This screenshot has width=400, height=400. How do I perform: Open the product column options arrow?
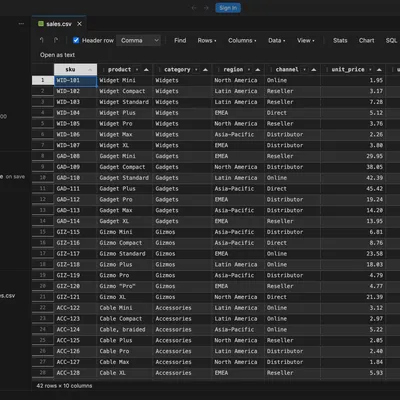(x=137, y=70)
